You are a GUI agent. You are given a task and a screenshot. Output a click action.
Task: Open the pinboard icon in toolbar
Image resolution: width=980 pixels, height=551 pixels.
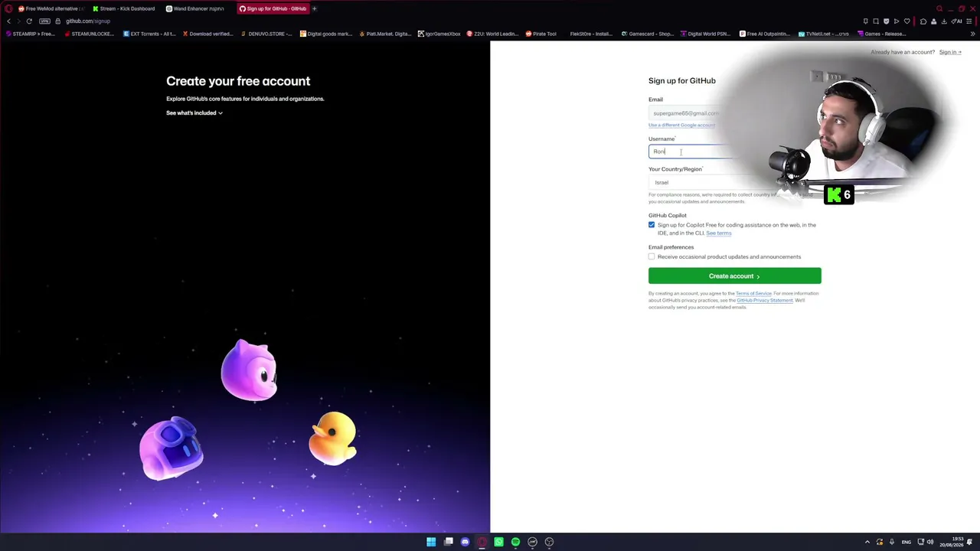pyautogui.click(x=865, y=21)
